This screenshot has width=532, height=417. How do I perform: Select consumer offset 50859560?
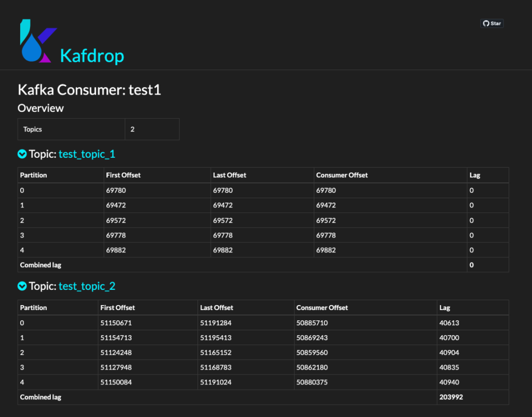(312, 352)
